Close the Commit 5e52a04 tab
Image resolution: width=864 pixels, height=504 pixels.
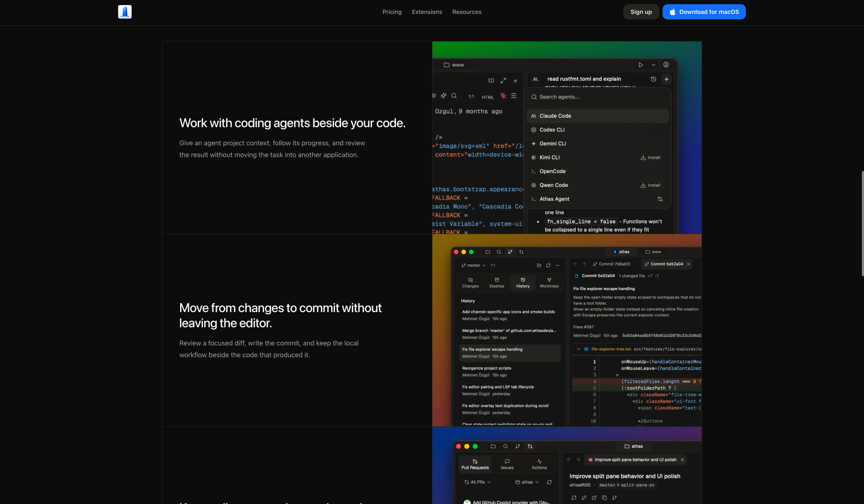click(688, 264)
